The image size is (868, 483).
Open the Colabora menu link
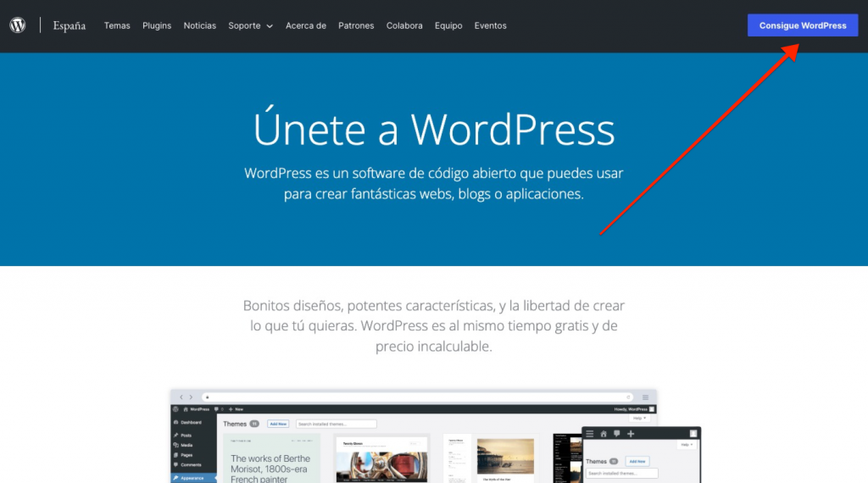click(404, 25)
